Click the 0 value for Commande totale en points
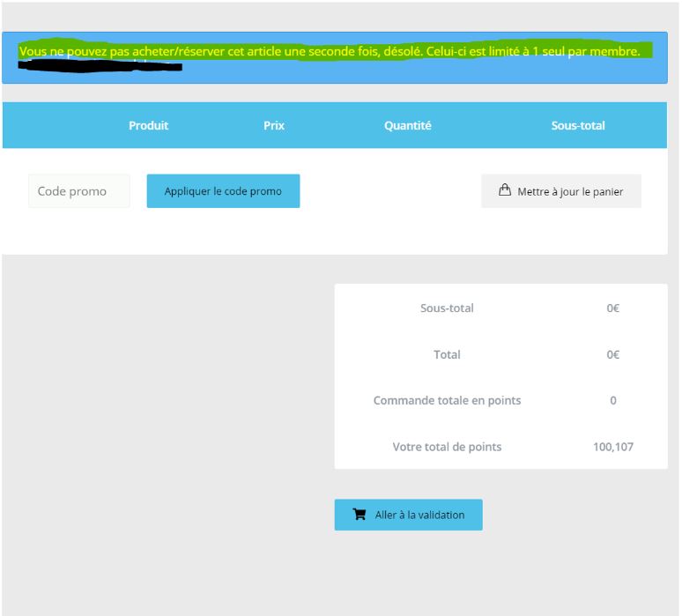This screenshot has width=682, height=616. pos(613,400)
